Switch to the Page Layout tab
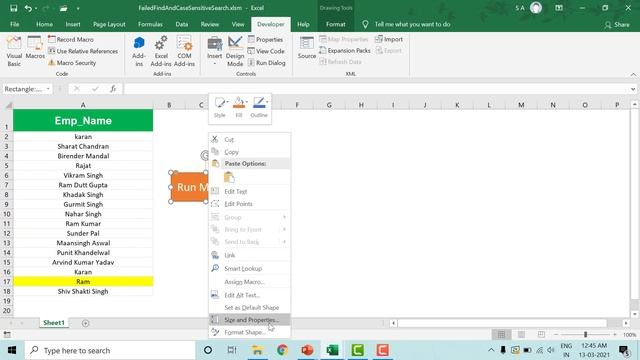 (109, 24)
